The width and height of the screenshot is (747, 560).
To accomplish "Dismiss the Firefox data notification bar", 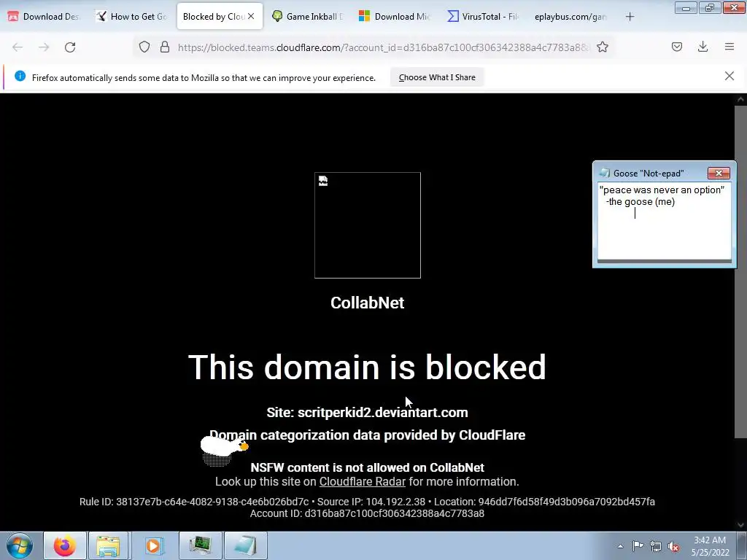I will (729, 76).
